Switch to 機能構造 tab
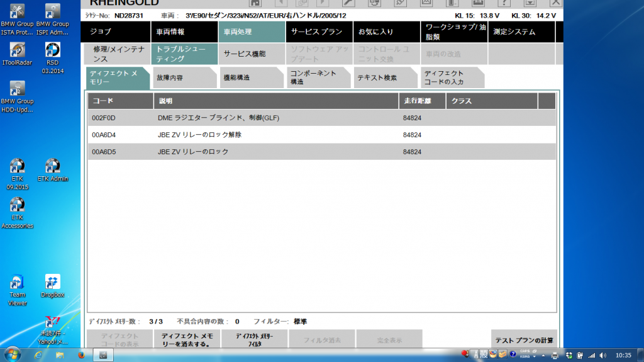The height and width of the screenshot is (362, 644). click(252, 77)
